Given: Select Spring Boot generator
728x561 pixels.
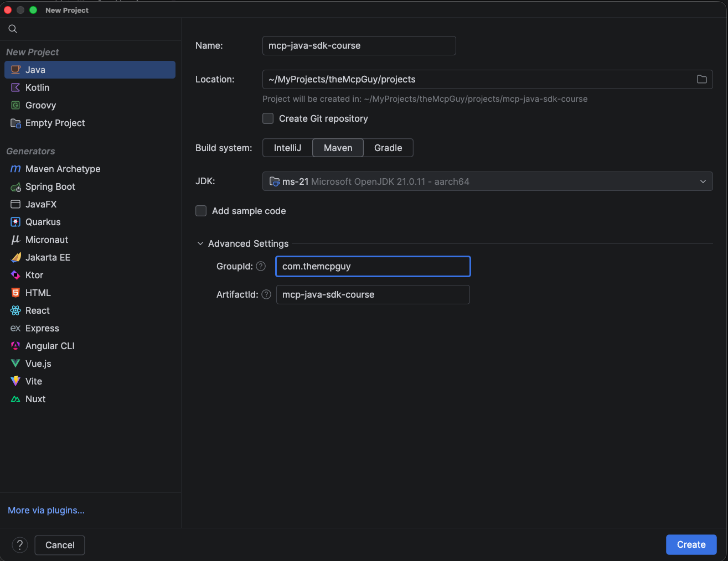Looking at the screenshot, I should tap(90, 186).
